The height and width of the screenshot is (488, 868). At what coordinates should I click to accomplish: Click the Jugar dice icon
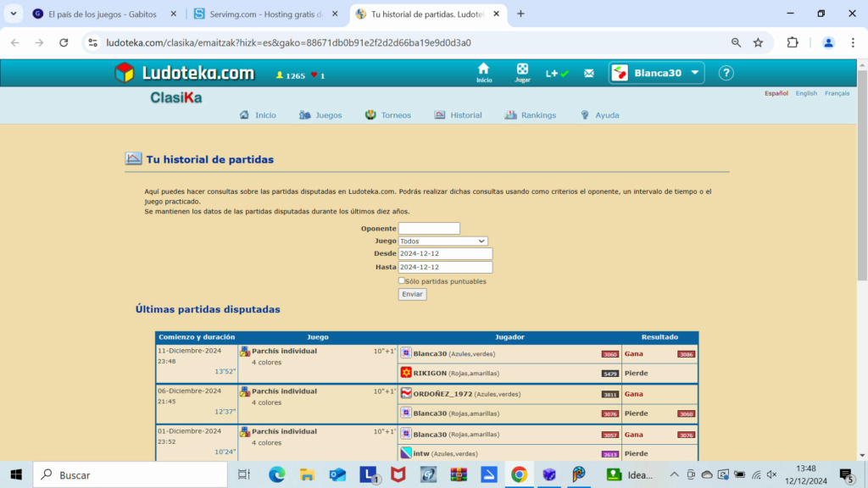click(x=522, y=73)
